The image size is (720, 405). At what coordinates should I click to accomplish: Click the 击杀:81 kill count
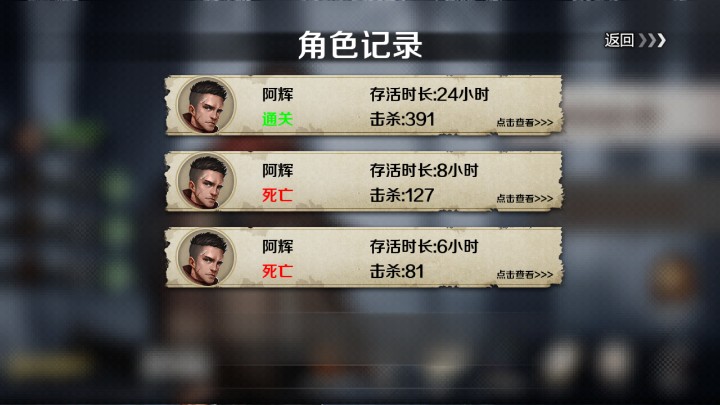(x=397, y=271)
